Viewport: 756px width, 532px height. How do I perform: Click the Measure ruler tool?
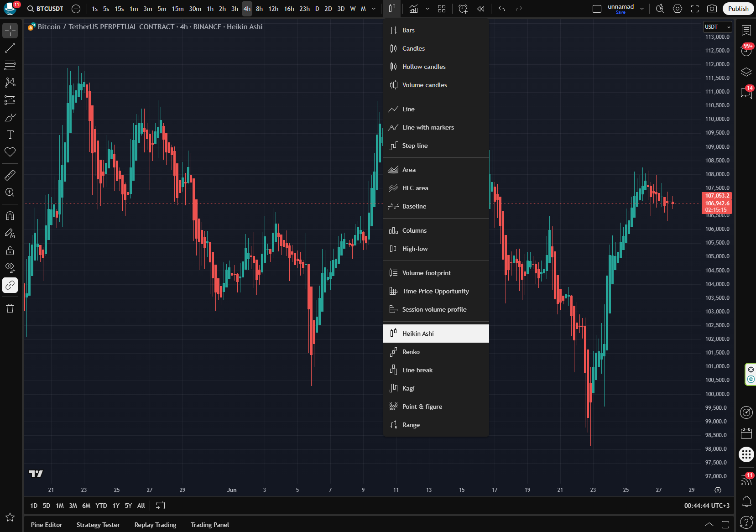pos(10,175)
